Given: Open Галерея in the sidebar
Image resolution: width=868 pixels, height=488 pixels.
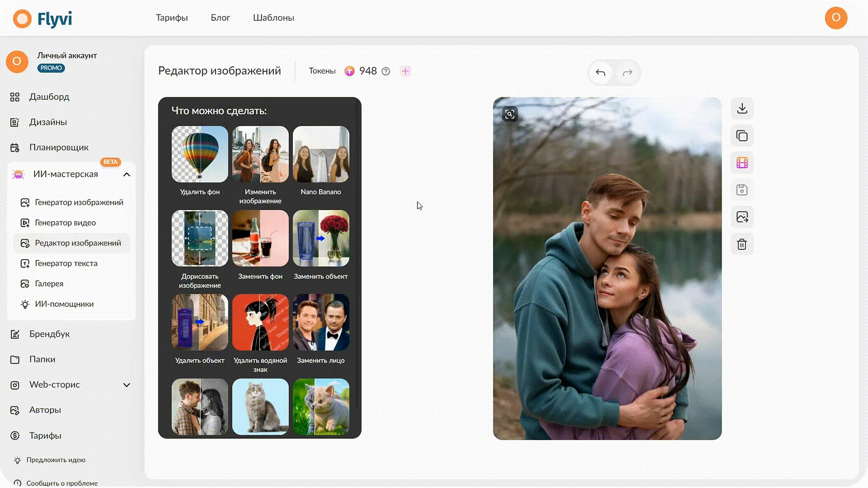Looking at the screenshot, I should 42,284.
